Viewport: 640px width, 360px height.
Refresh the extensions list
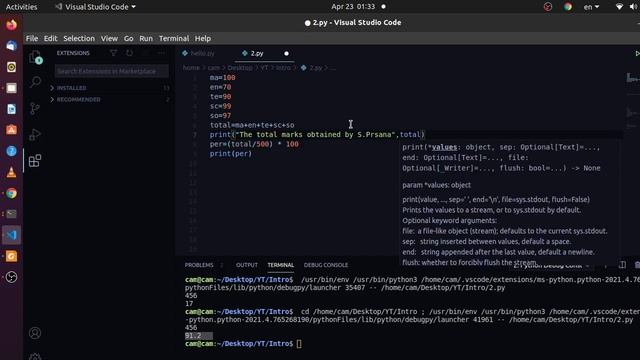tap(129, 53)
